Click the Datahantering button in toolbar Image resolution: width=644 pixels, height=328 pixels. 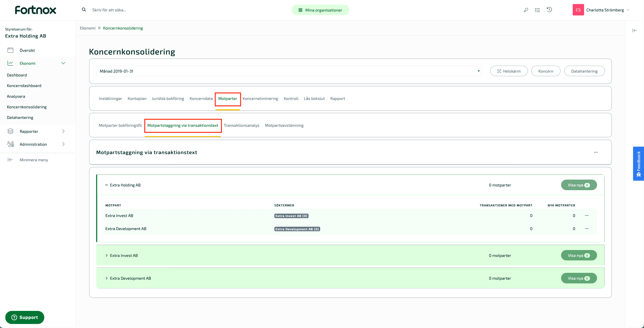(x=584, y=71)
